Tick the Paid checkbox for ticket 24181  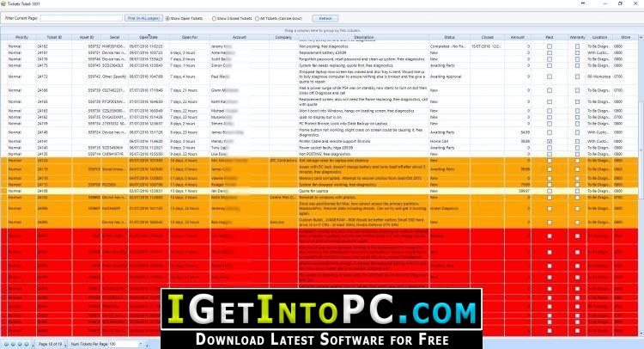coord(550,52)
